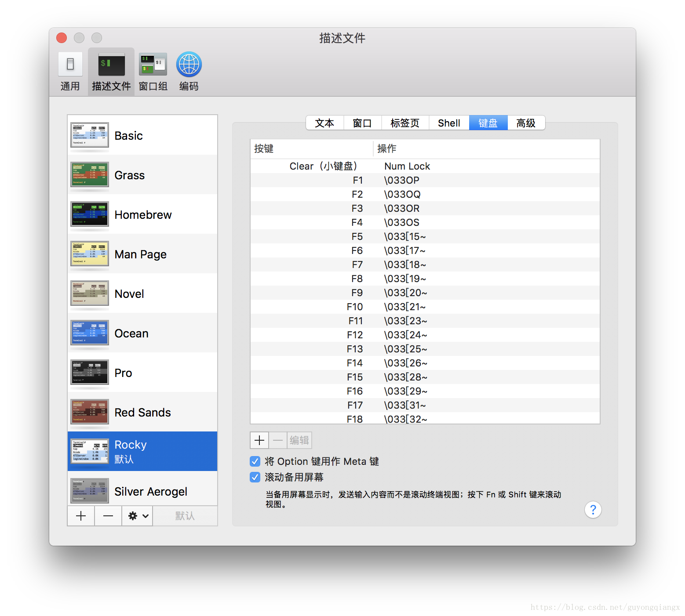The image size is (685, 616).
Task: Select the F11 key mapping row
Action: (x=425, y=321)
